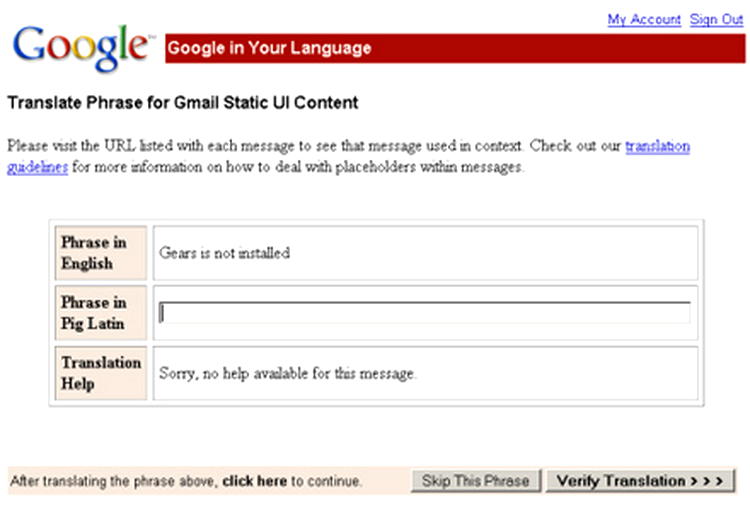This screenshot has width=750, height=508.
Task: Open the My Account link
Action: [x=644, y=20]
